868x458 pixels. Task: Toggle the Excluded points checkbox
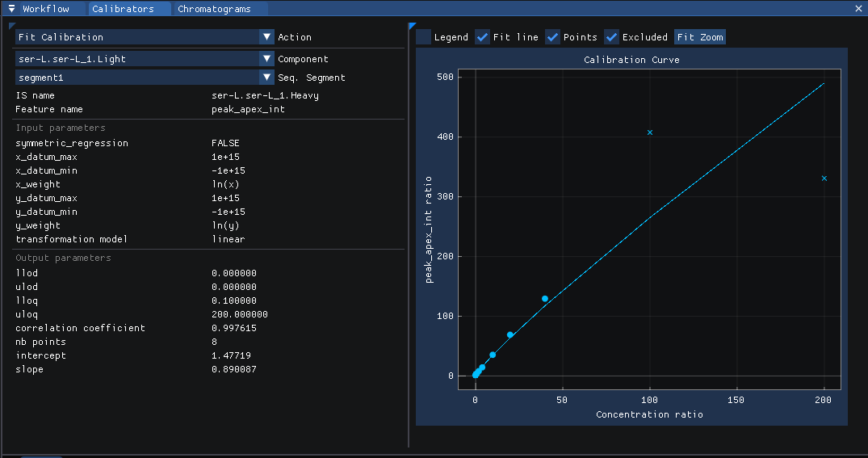[x=611, y=37]
